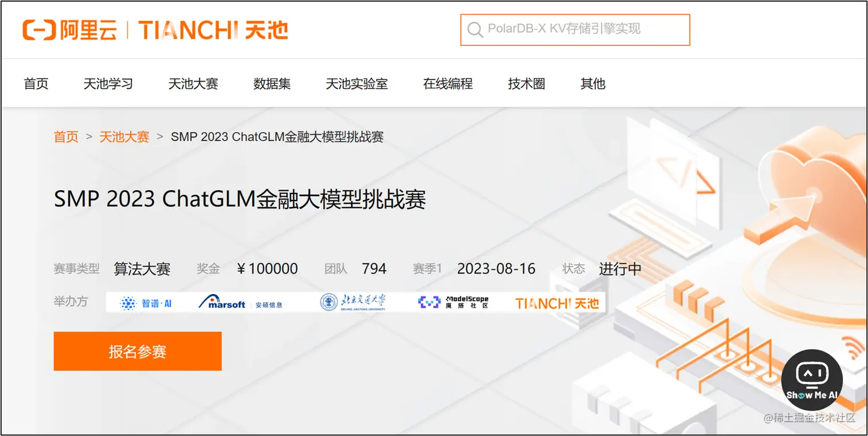The height and width of the screenshot is (436, 868).
Task: Click the main competition title heading
Action: point(240,199)
